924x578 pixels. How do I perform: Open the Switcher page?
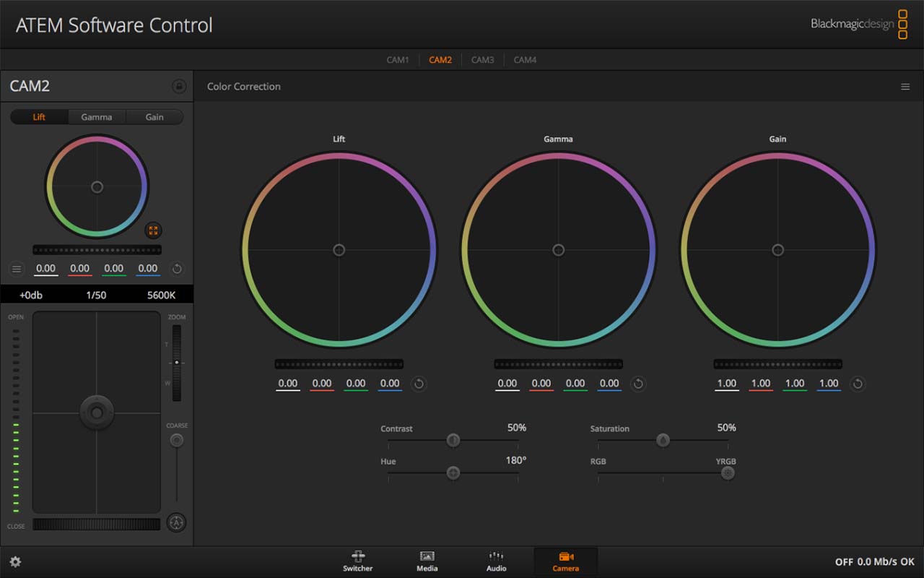click(357, 561)
